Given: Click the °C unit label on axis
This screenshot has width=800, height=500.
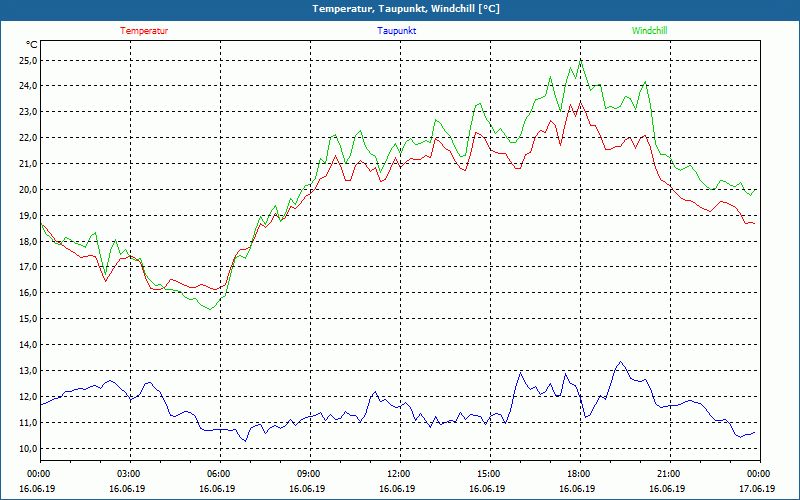Looking at the screenshot, I should click(x=31, y=45).
